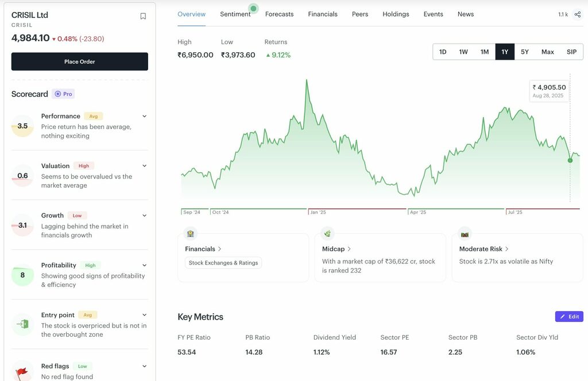
Task: Click the Moderate Risk card icon
Action: pyautogui.click(x=465, y=235)
